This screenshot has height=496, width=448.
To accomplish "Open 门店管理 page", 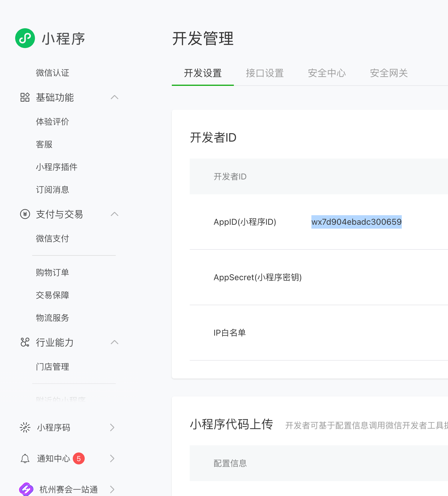I will (52, 367).
